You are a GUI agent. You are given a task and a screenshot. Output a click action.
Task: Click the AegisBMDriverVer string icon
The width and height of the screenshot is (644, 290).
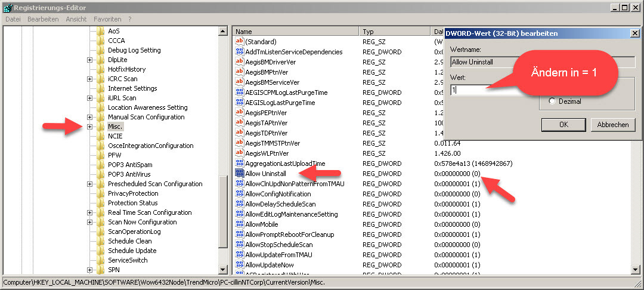240,62
